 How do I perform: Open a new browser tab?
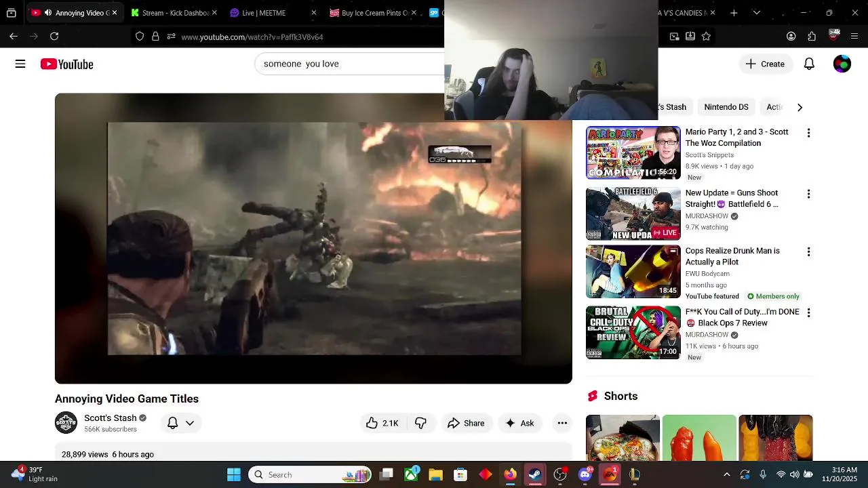[x=732, y=13]
